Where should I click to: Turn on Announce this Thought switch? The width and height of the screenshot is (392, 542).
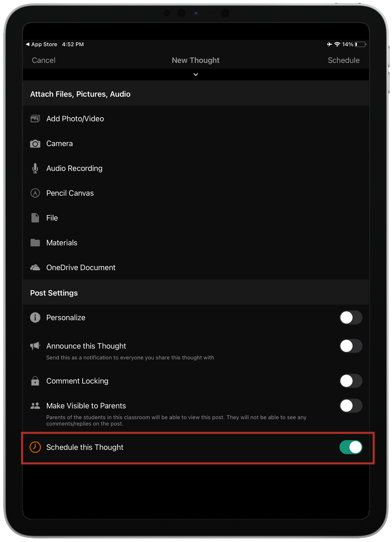coord(351,346)
